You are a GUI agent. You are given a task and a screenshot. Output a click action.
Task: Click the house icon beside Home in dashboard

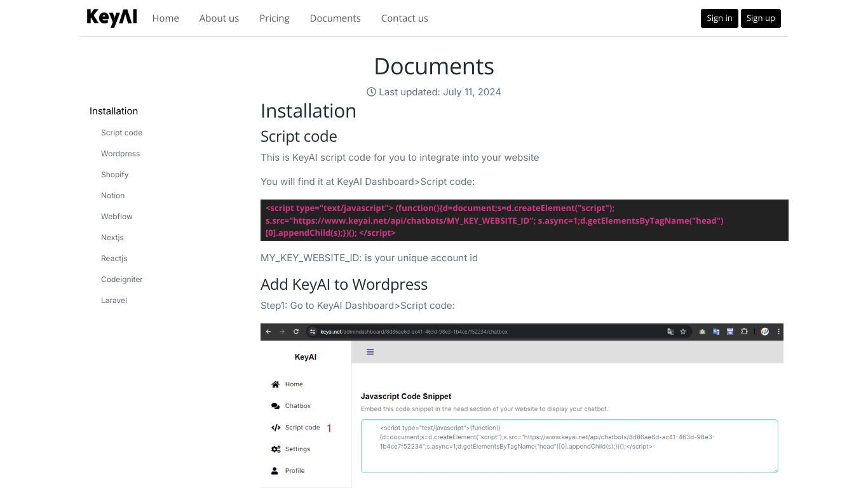[275, 384]
